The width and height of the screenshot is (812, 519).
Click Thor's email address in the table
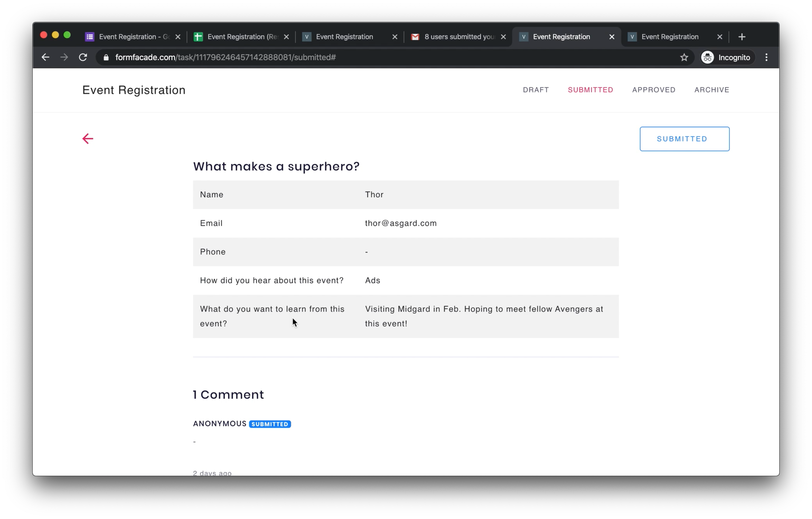tap(401, 223)
